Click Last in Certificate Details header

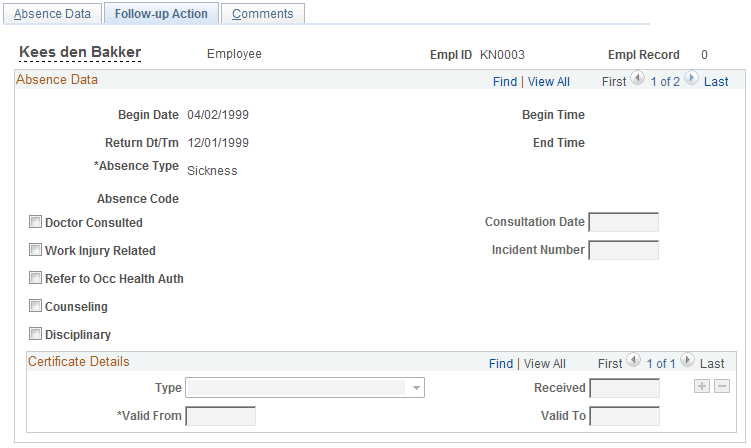712,364
